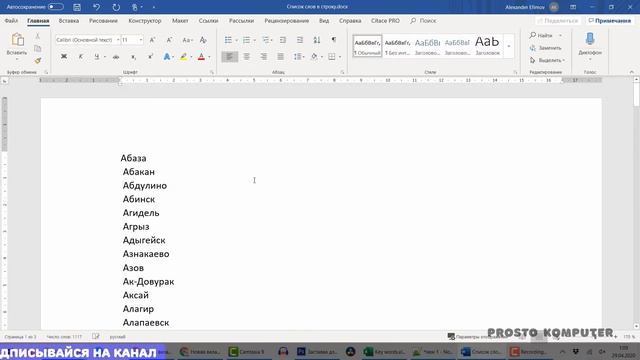This screenshot has height=360, width=640.
Task: Select the Format Painter brush icon
Action: tap(38, 61)
